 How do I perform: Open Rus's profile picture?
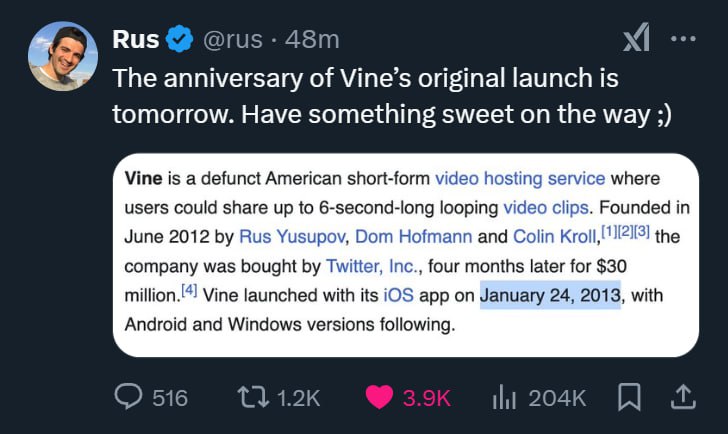(62, 58)
